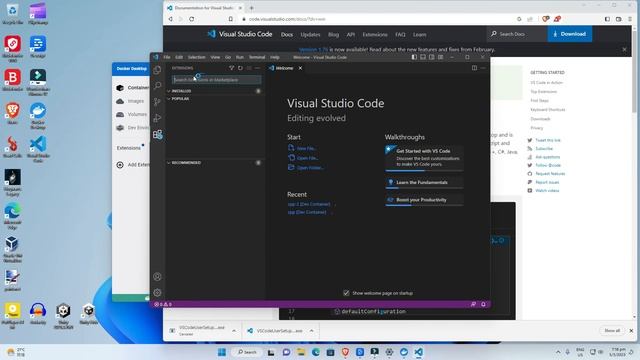
Task: Click Open Folder link under Start
Action: click(x=310, y=168)
